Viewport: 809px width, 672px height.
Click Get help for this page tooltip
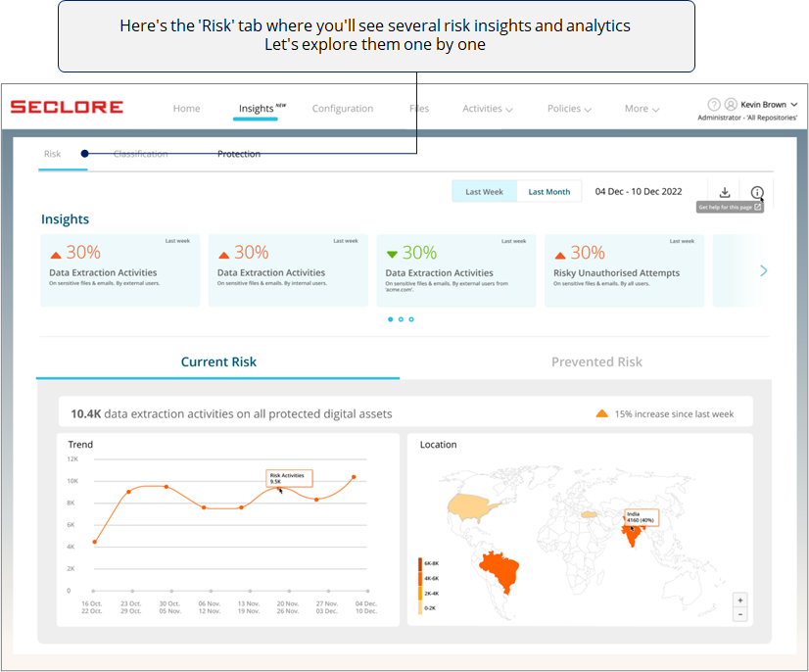click(730, 207)
